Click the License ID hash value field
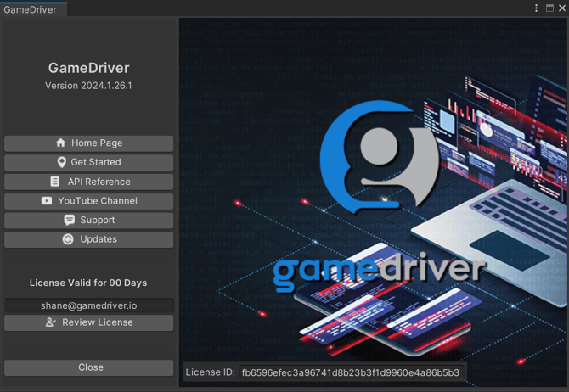Screen dimensions: 569x392 point(350,372)
